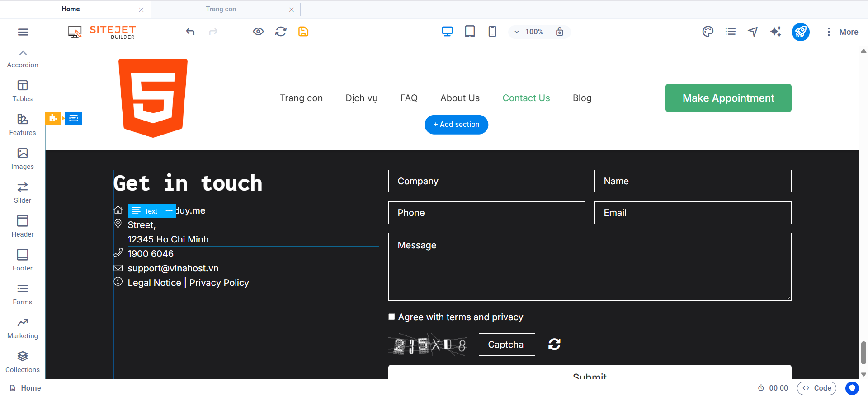This screenshot has width=868, height=396.
Task: Check Agree with terms and privacy
Action: (392, 317)
